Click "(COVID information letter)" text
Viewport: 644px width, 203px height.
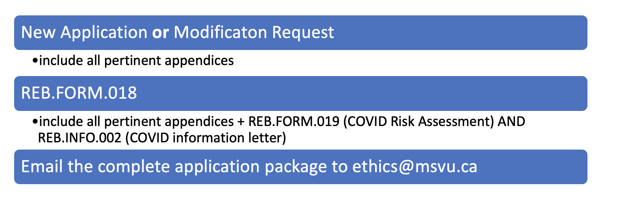(206, 138)
